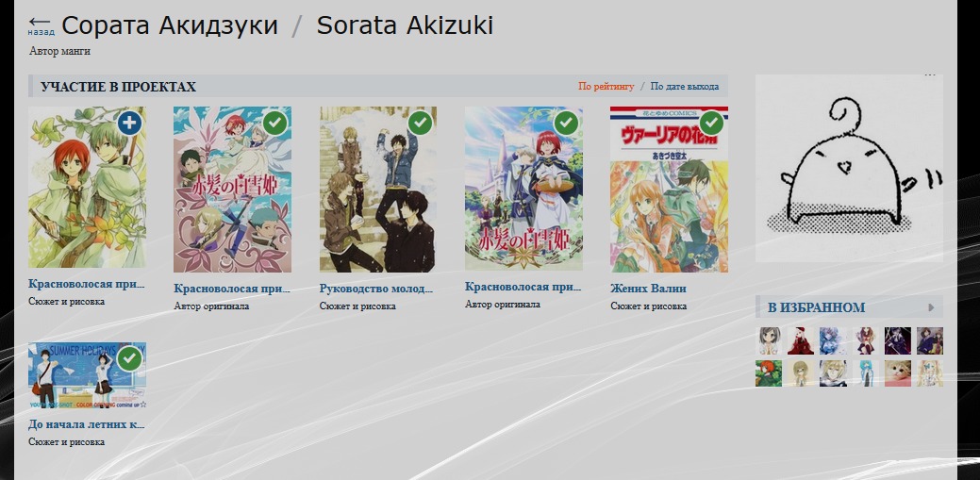The image size is (980, 480).
Task: Select first favorite user avatar in В ИЗБРАННОМ
Action: click(x=768, y=340)
